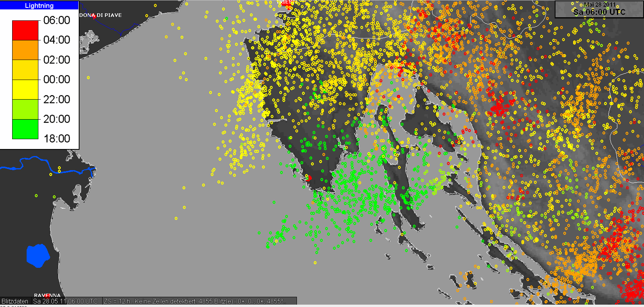Click the red marker under DONA DI PIAVE
The height and width of the screenshot is (307, 644).
click(94, 17)
